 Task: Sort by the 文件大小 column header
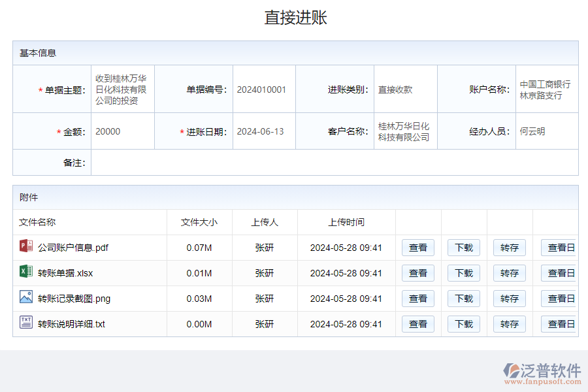[x=199, y=222]
